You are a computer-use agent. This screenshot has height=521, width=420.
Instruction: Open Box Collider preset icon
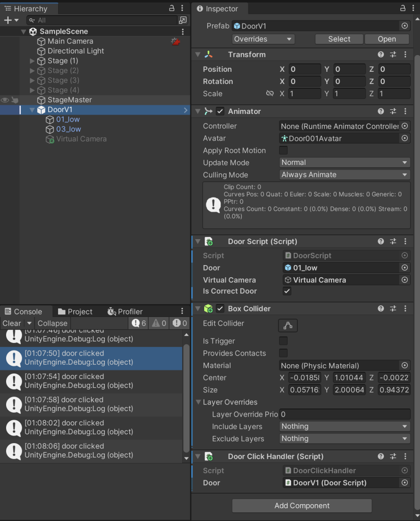tap(393, 309)
